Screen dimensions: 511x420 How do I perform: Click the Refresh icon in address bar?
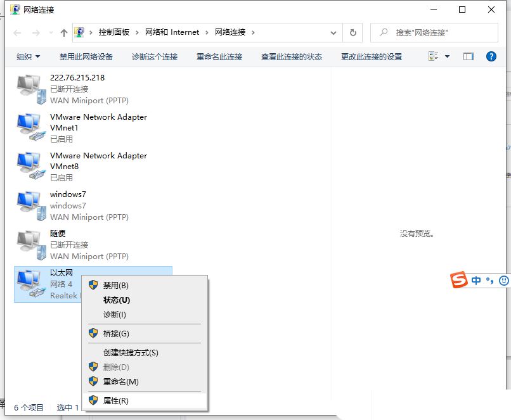click(353, 32)
